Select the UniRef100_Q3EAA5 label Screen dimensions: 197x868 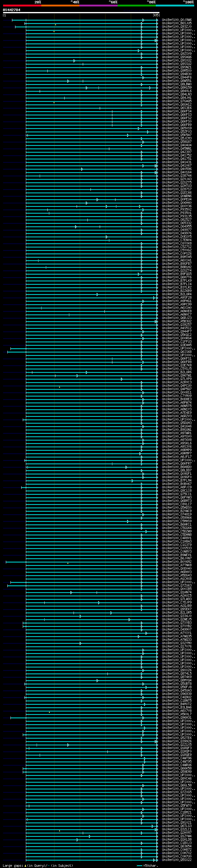177,345
